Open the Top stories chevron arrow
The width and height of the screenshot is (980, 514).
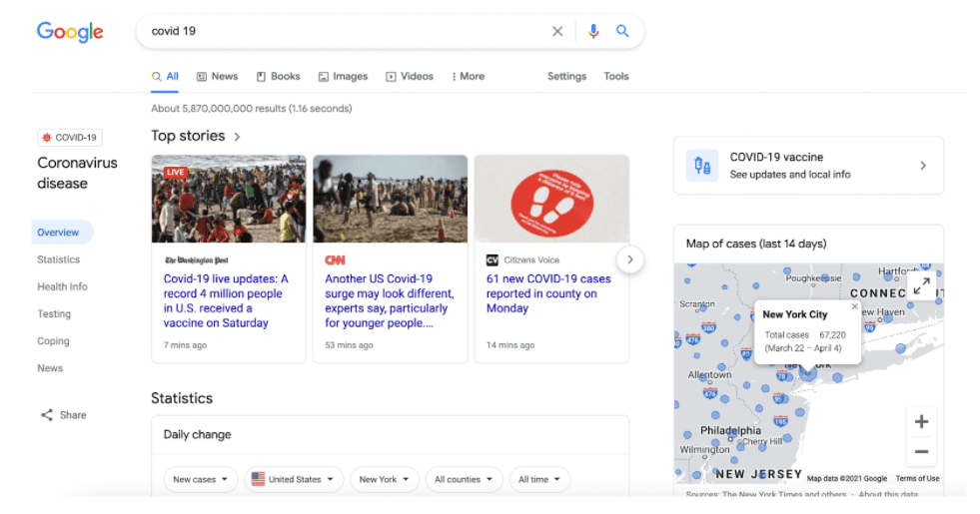237,137
